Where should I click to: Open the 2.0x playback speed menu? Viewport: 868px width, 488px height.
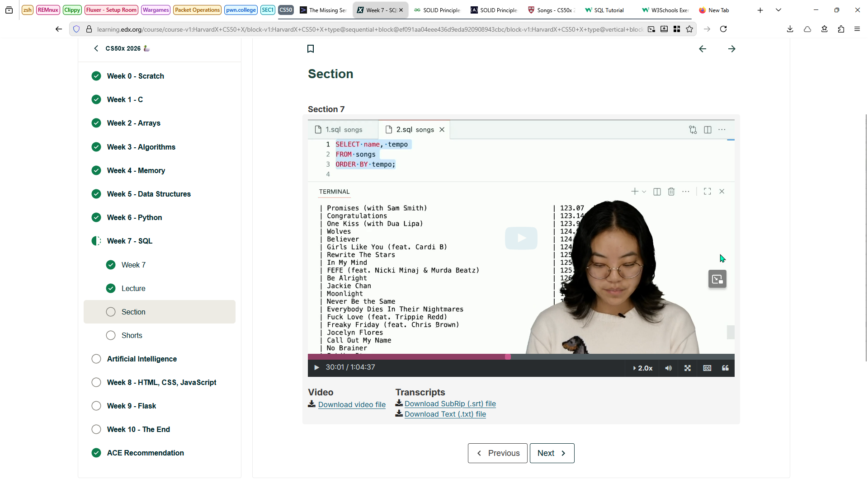[642, 368]
